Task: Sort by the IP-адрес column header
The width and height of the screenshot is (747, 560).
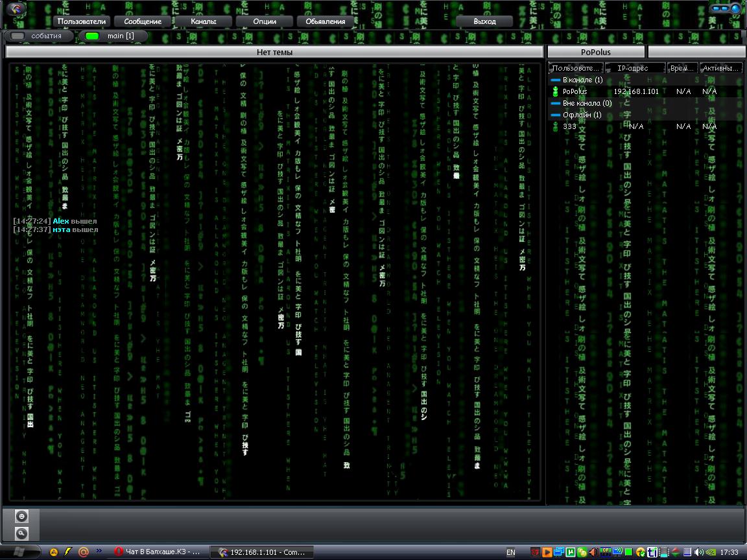Action: tap(635, 68)
